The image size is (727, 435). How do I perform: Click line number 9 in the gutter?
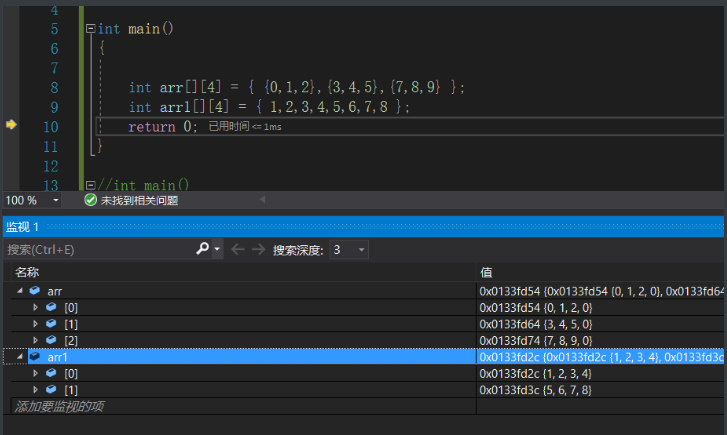54,107
